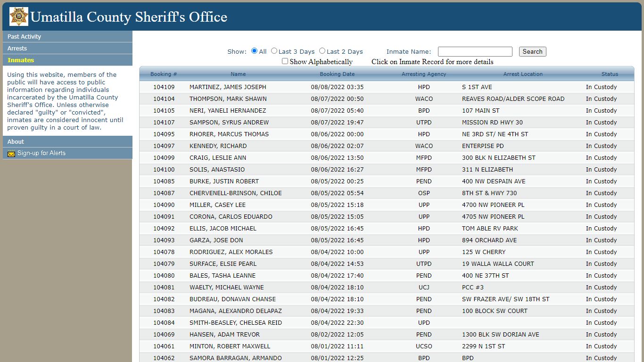Image resolution: width=644 pixels, height=362 pixels.
Task: Open the Inmates menu item
Action: pyautogui.click(x=67, y=60)
